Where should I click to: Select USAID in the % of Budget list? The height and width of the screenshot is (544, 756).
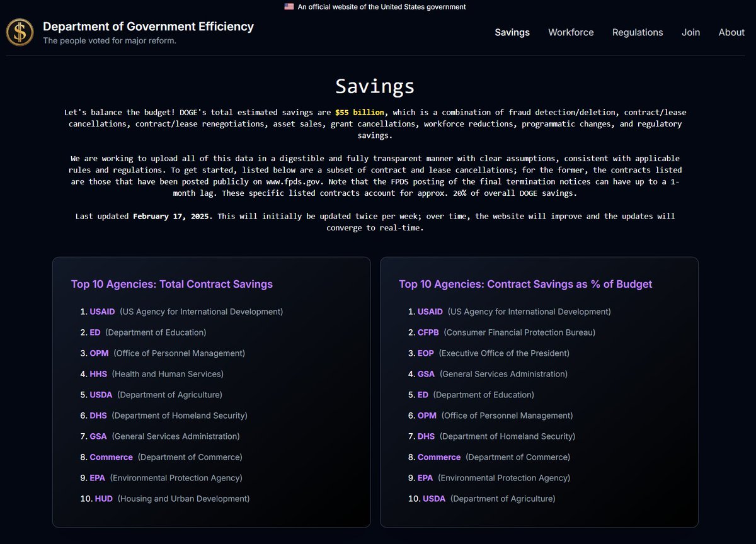(x=430, y=312)
